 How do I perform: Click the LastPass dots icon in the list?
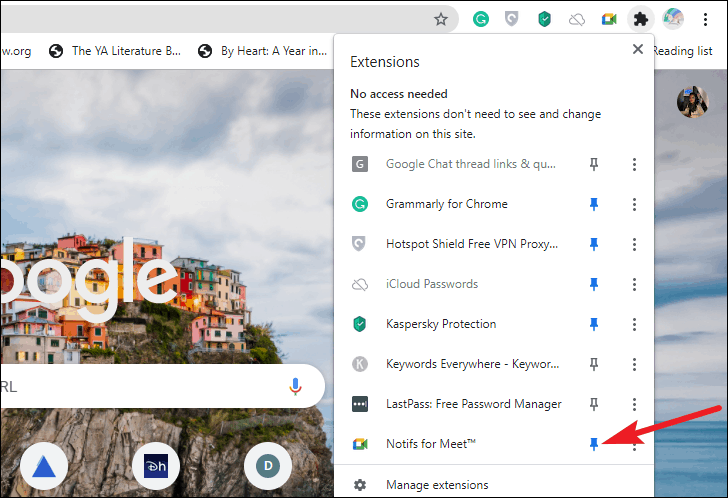tap(360, 404)
